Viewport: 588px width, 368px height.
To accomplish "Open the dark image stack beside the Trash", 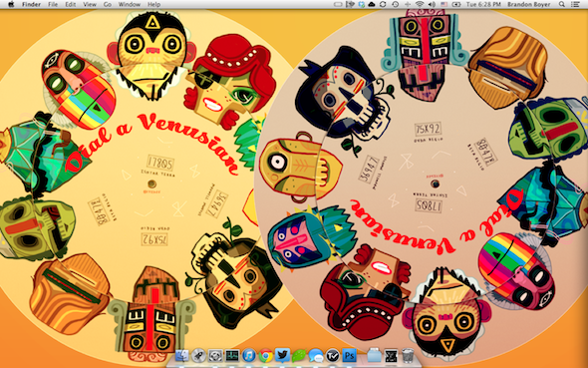I will click(x=391, y=355).
